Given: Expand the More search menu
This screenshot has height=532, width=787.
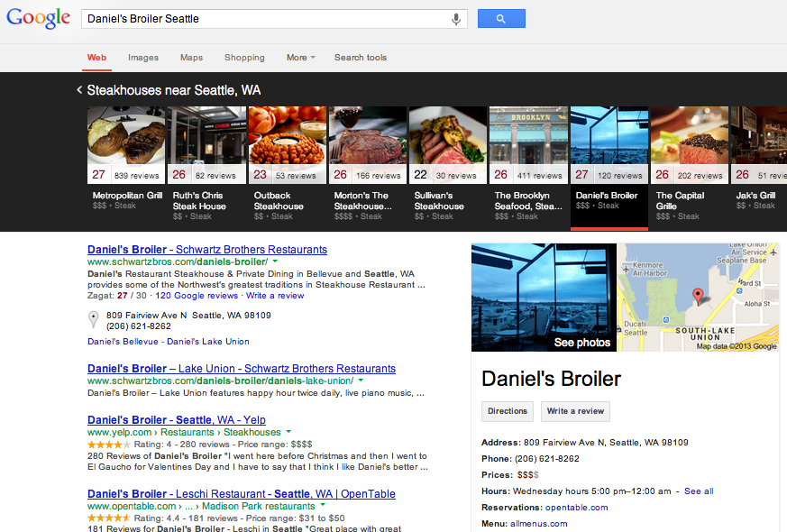Looking at the screenshot, I should (300, 58).
